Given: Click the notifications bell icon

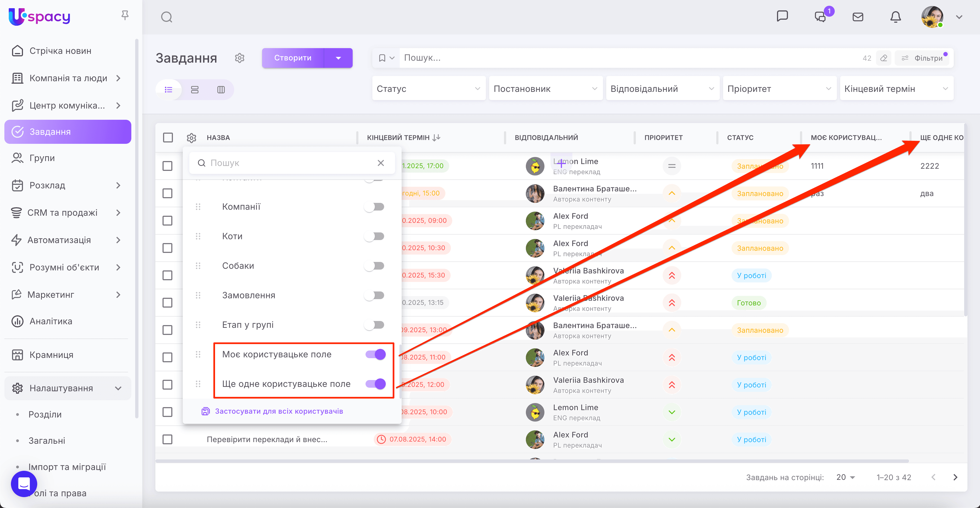Looking at the screenshot, I should (895, 17).
